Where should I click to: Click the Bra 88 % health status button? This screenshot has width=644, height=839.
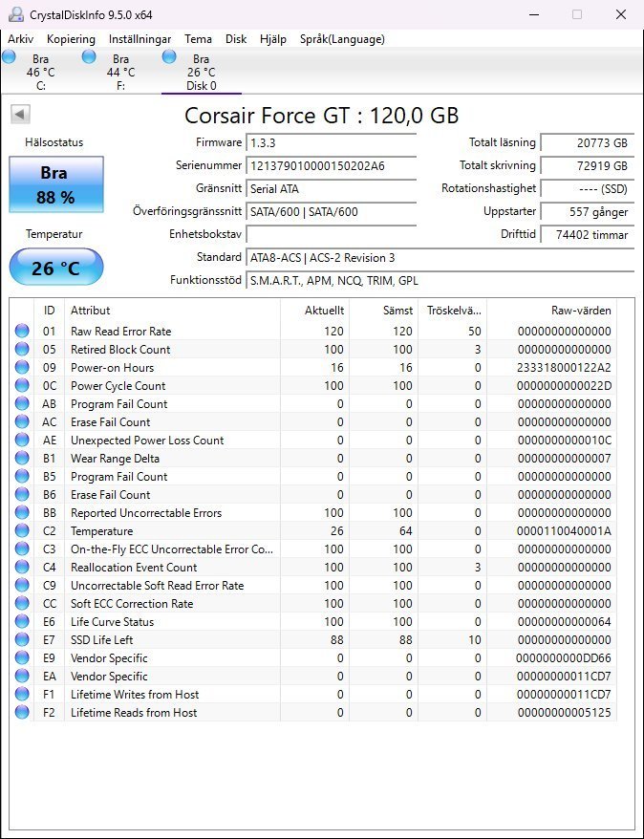tap(56, 184)
